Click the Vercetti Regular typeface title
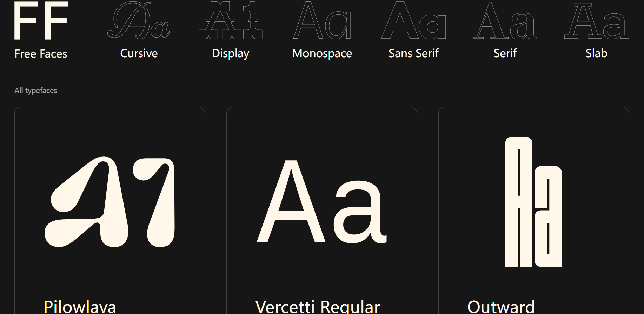This screenshot has width=644, height=314. coord(318,307)
